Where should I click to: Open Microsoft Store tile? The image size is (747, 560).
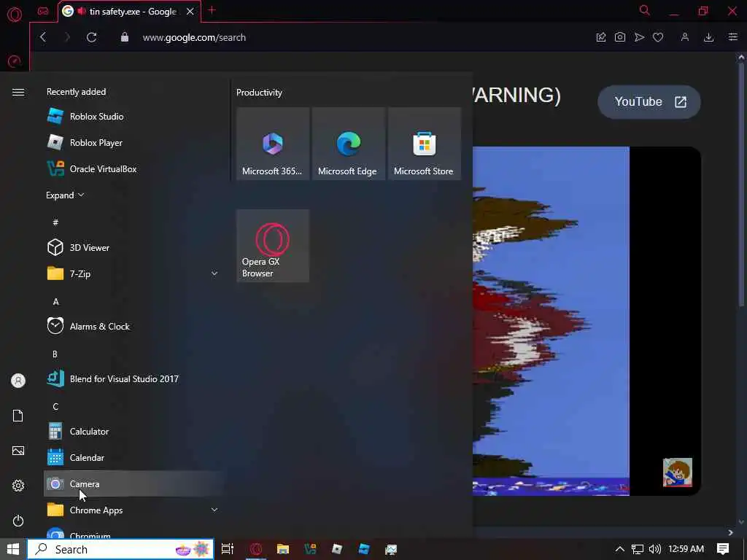pos(425,144)
